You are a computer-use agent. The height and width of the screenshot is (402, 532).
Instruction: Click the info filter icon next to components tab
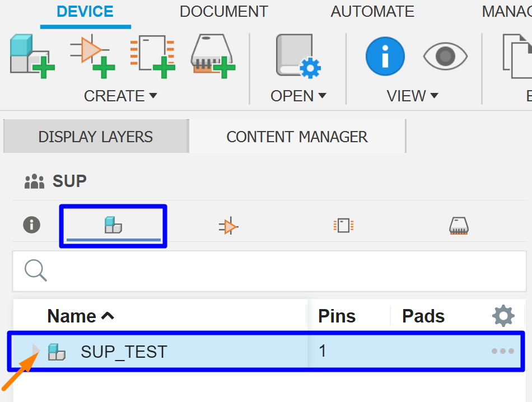tap(32, 225)
